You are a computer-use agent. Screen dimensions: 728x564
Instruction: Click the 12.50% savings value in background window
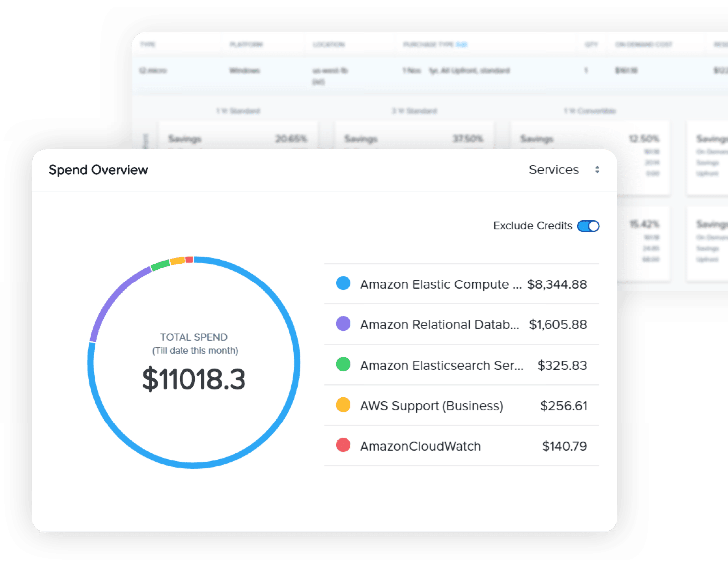pyautogui.click(x=644, y=139)
